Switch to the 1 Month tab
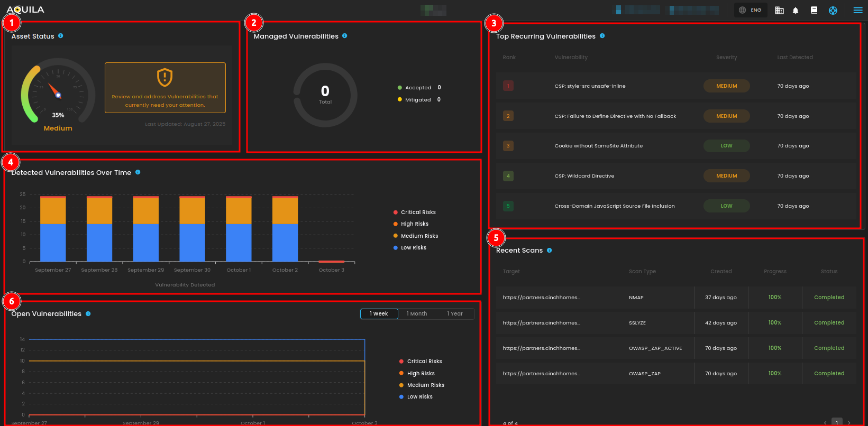 (417, 314)
